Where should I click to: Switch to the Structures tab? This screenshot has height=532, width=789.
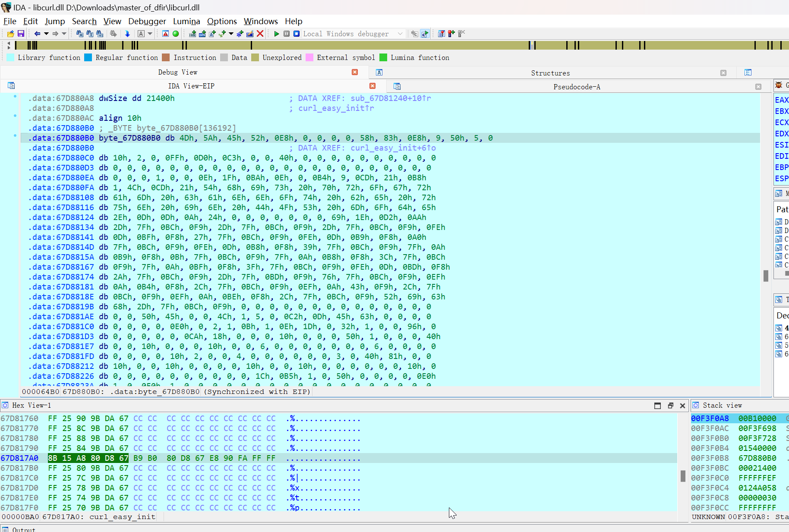550,73
